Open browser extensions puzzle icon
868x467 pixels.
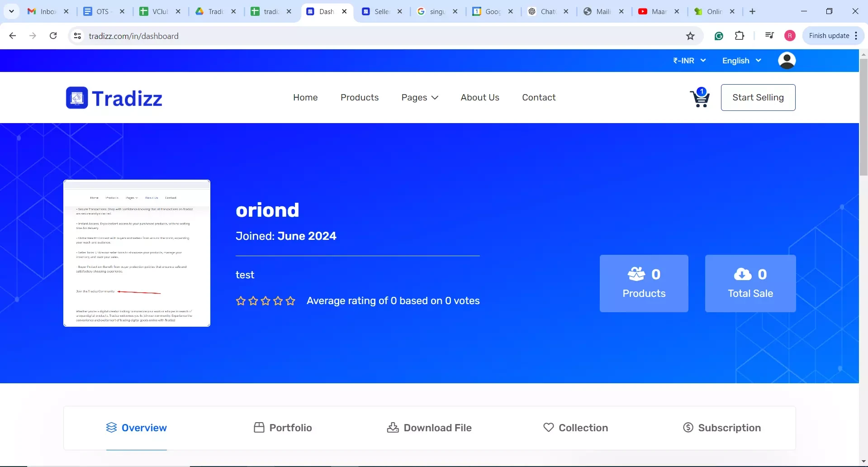coord(740,36)
